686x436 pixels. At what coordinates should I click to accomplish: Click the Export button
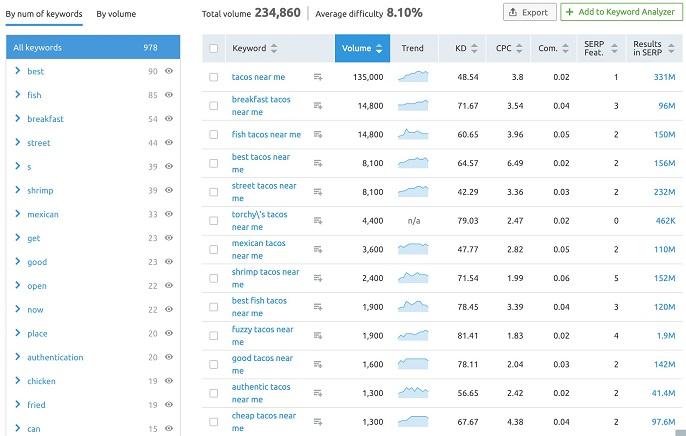[530, 12]
